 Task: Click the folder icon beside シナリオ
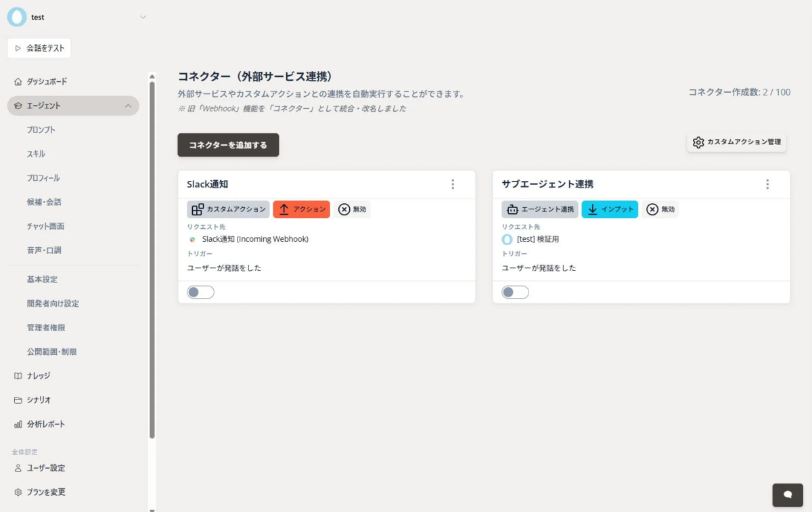click(x=17, y=400)
